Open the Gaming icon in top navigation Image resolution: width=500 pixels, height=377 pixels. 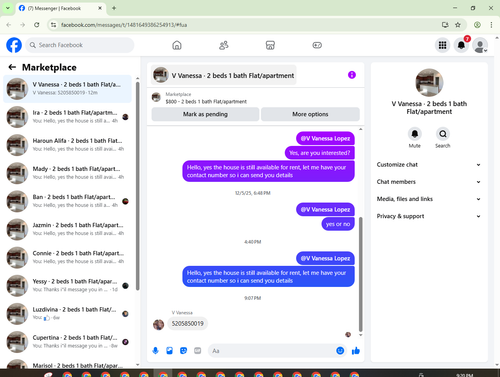(x=317, y=45)
